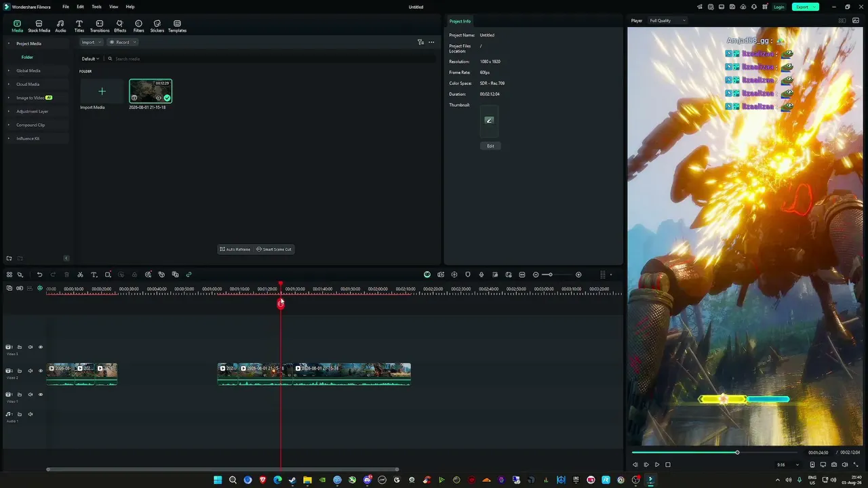
Task: Lock the Video 2 track
Action: coord(20,371)
